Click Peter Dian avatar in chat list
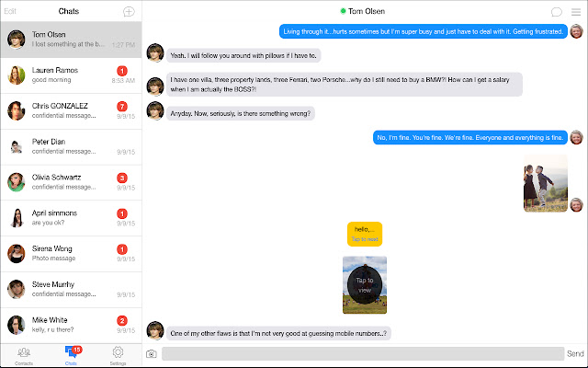 pyautogui.click(x=17, y=146)
